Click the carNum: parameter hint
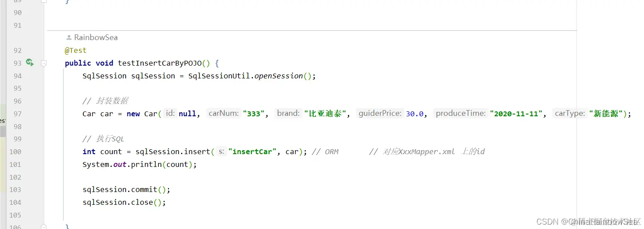The height and width of the screenshot is (229, 644). (224, 114)
